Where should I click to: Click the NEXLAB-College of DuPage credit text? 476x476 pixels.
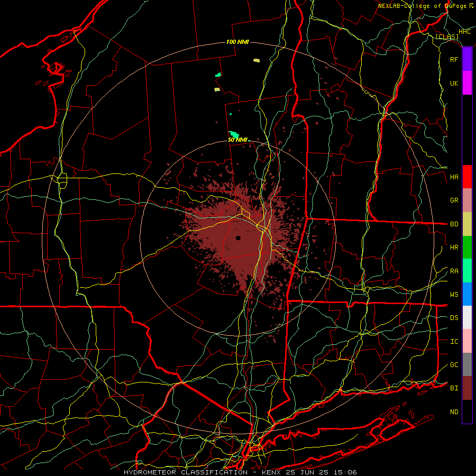[422, 6]
